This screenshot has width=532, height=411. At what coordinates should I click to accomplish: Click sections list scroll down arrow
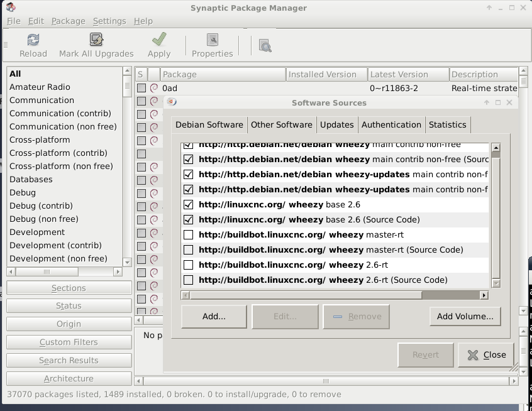(127, 262)
